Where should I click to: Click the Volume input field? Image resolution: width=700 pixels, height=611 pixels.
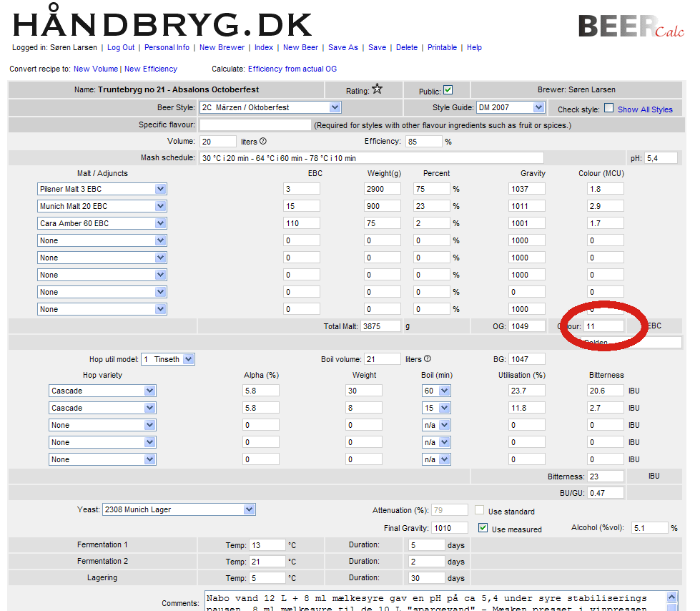(218, 142)
